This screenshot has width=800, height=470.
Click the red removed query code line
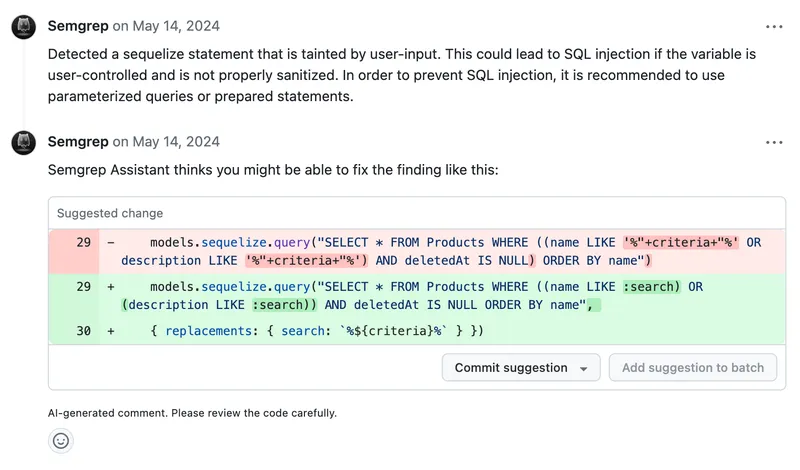click(400, 251)
